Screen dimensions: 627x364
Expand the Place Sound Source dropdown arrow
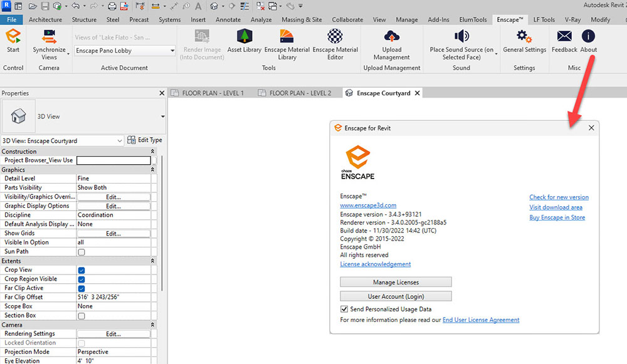(496, 53)
